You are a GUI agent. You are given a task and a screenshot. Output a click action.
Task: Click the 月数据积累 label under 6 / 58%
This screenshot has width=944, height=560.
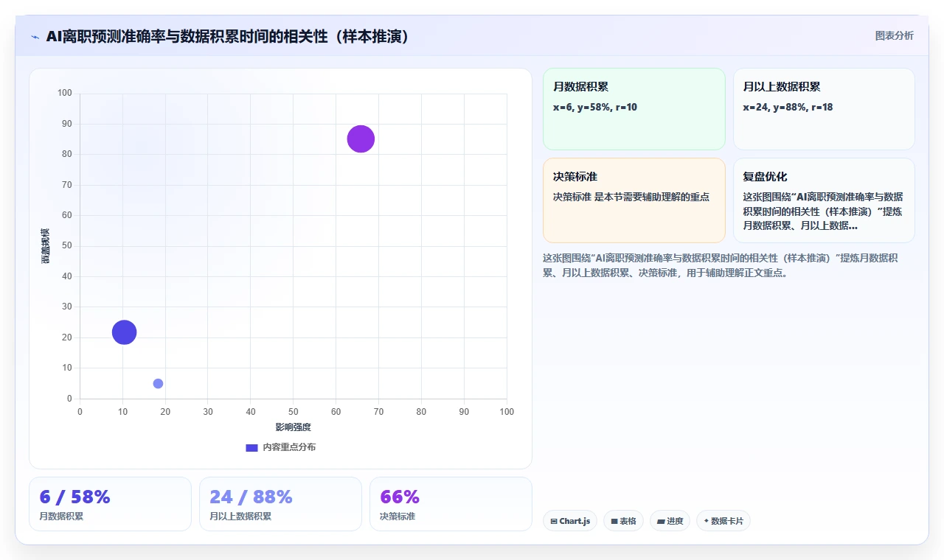click(61, 517)
